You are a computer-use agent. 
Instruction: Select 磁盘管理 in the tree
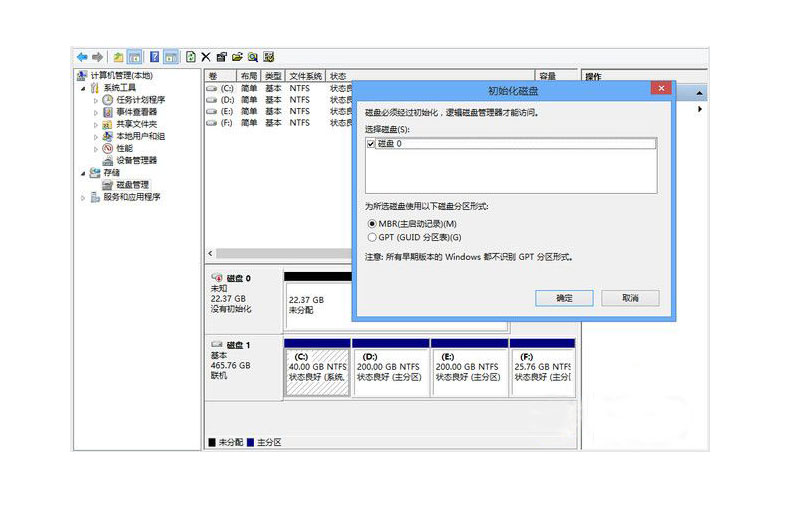(x=132, y=185)
